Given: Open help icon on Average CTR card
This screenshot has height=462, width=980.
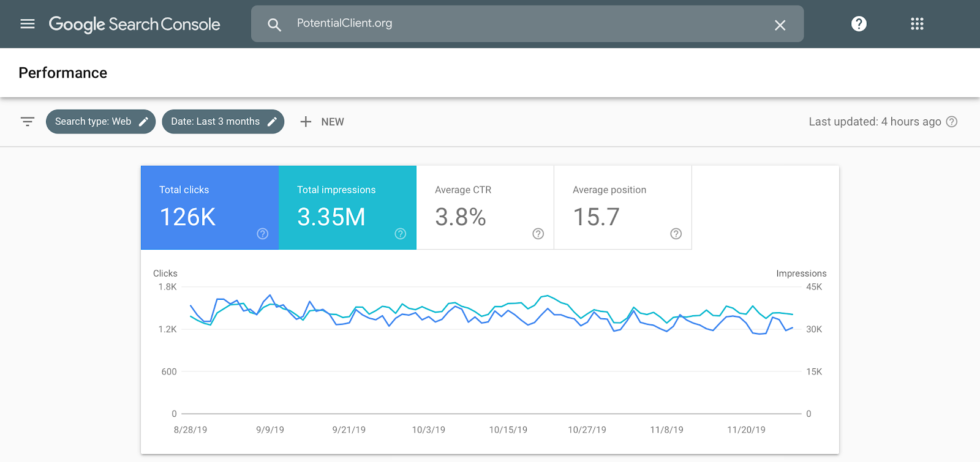Looking at the screenshot, I should coord(538,234).
